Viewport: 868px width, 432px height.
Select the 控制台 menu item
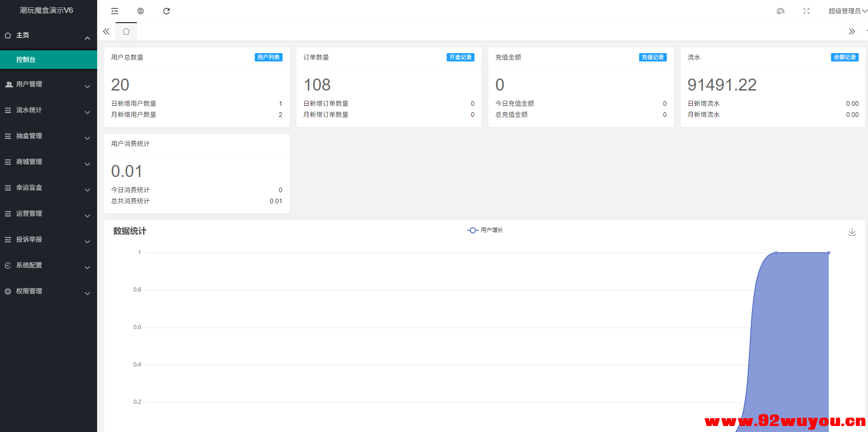coord(48,60)
